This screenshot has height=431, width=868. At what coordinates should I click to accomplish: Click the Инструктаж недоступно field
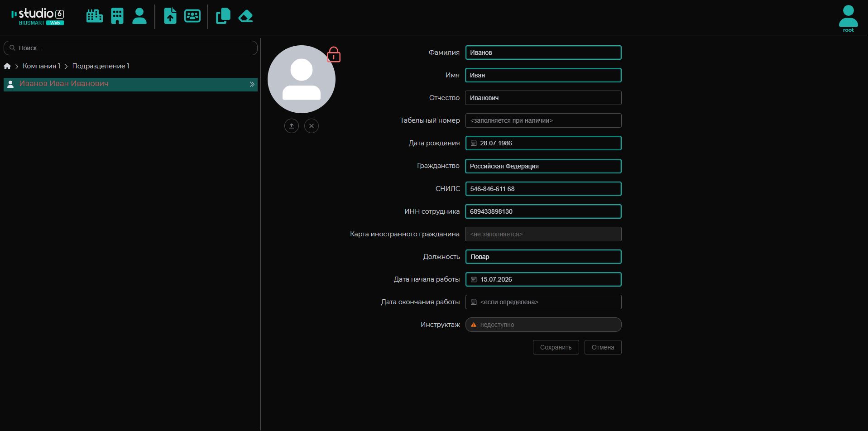pyautogui.click(x=543, y=325)
